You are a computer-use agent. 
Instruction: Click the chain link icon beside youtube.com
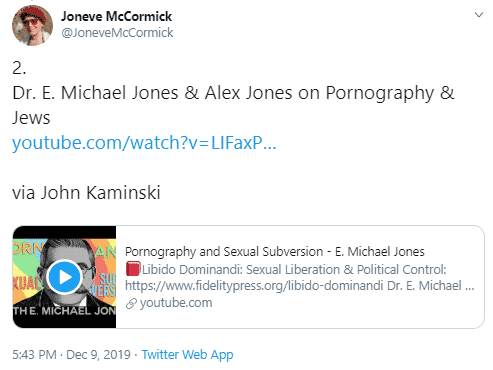click(131, 303)
